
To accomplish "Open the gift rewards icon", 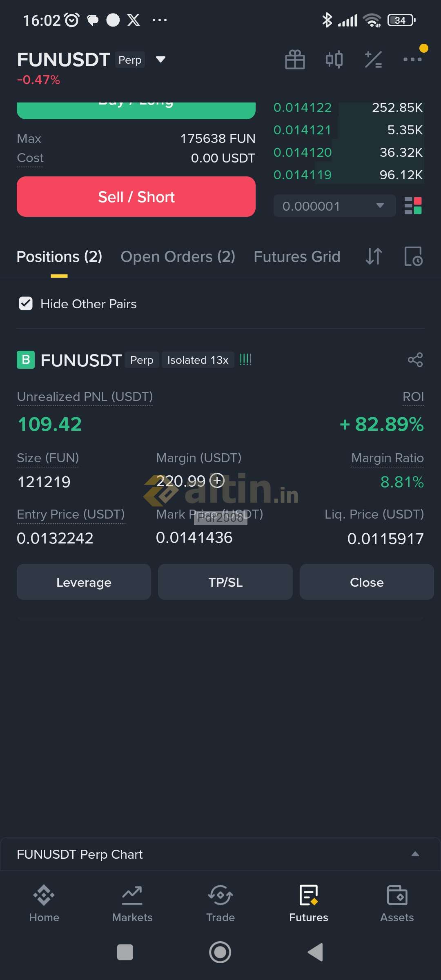I will (x=295, y=60).
